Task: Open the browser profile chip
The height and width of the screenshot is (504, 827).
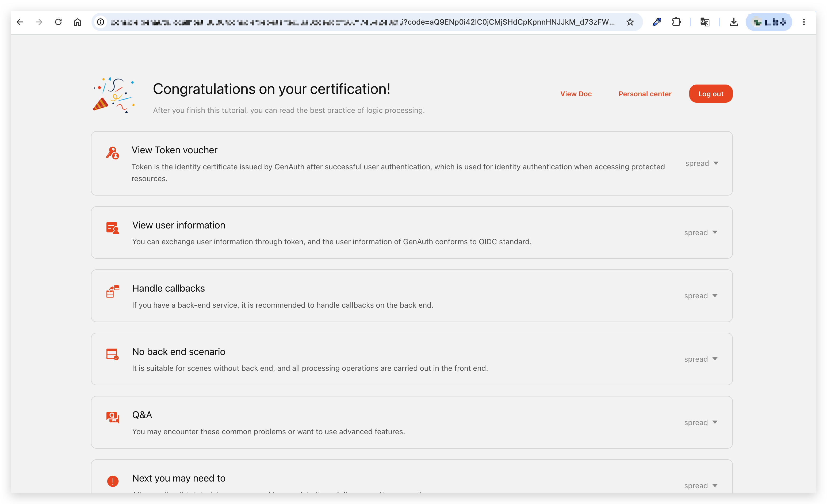Action: (769, 22)
